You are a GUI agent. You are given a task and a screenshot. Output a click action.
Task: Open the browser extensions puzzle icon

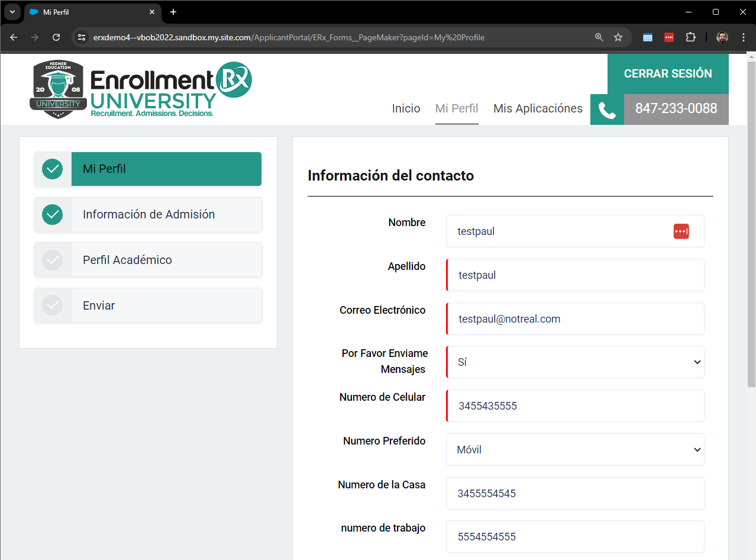coord(690,37)
